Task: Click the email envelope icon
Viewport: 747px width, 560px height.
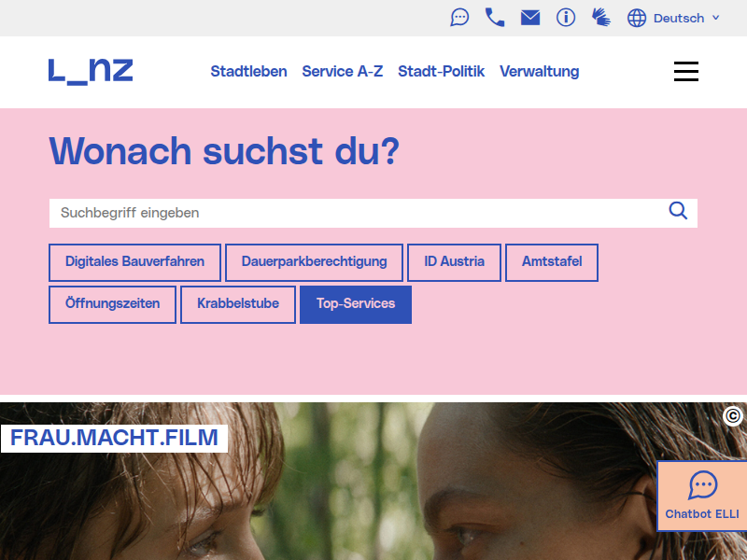Action: (530, 18)
